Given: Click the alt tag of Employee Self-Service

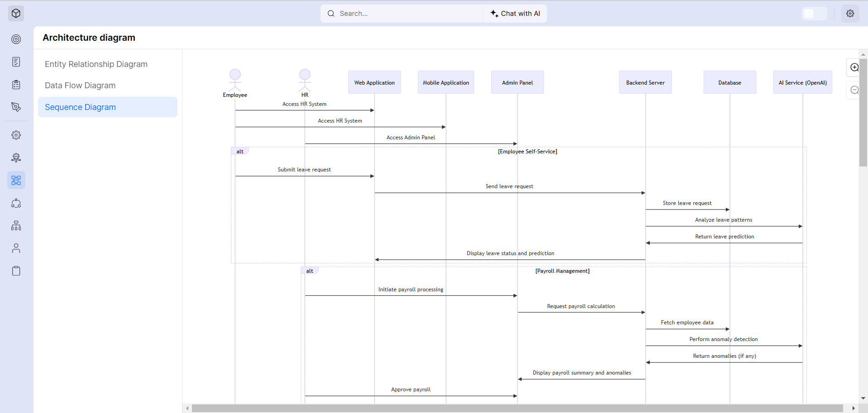Looking at the screenshot, I should tap(240, 152).
